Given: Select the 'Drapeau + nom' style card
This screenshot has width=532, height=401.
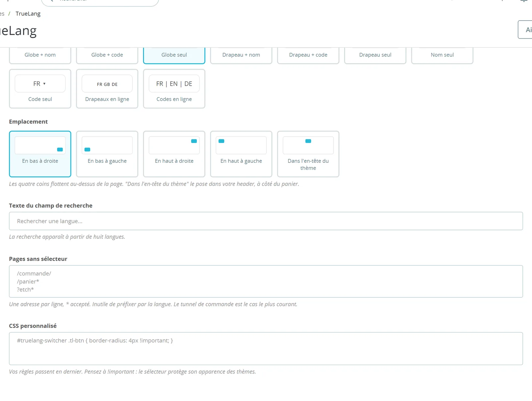Looking at the screenshot, I should (x=241, y=55).
